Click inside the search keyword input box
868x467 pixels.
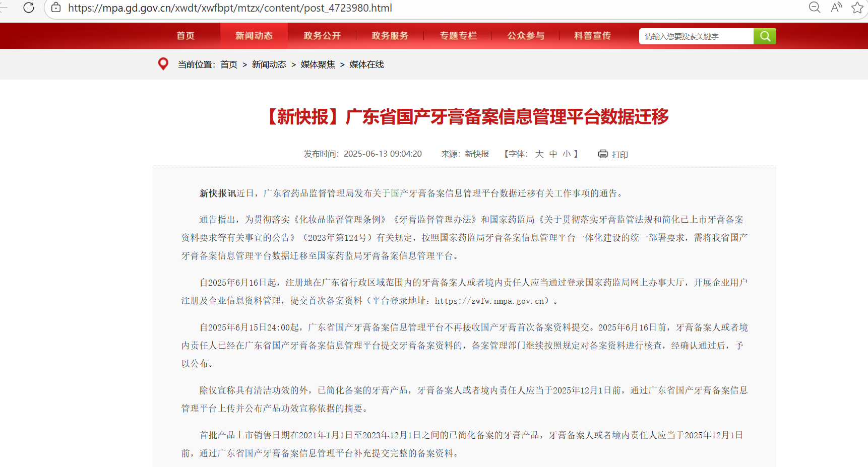pyautogui.click(x=696, y=36)
